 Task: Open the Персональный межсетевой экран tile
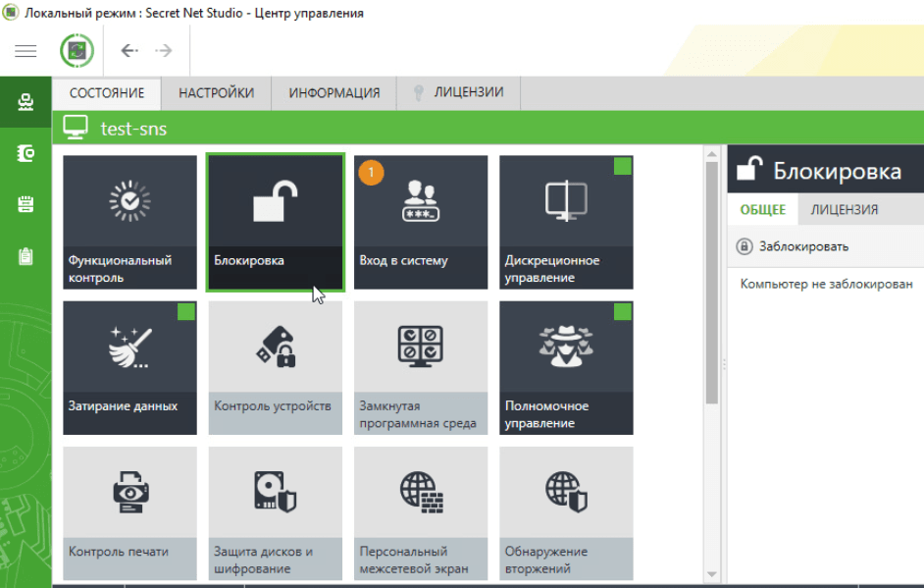click(x=420, y=512)
